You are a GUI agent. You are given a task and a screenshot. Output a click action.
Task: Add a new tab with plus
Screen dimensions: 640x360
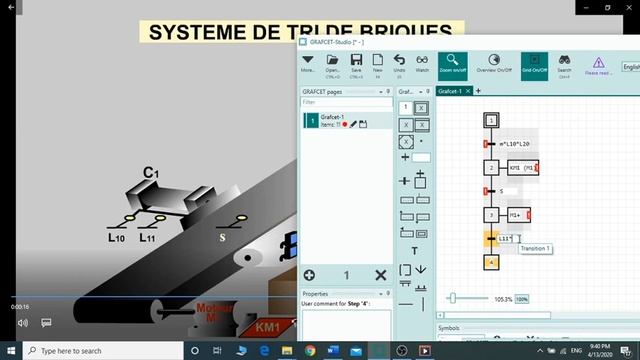tap(478, 91)
